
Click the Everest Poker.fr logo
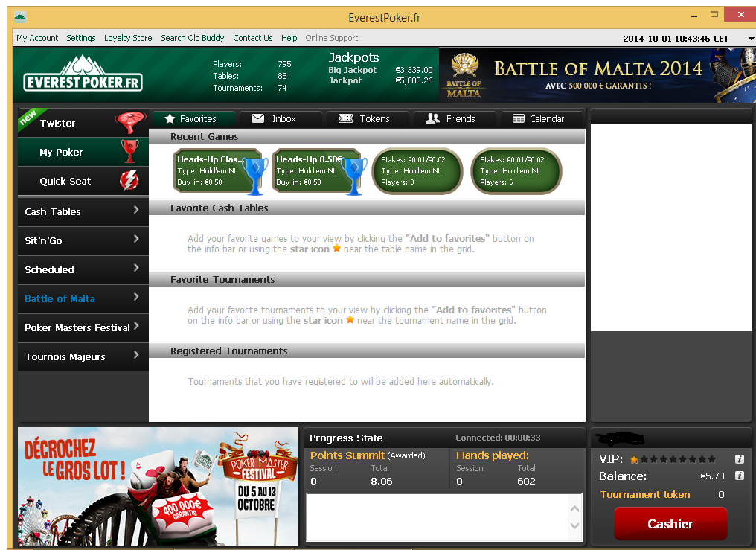click(x=83, y=73)
